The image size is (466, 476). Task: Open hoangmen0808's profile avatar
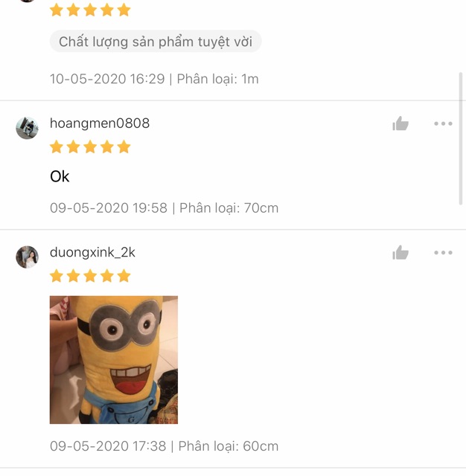click(x=27, y=128)
